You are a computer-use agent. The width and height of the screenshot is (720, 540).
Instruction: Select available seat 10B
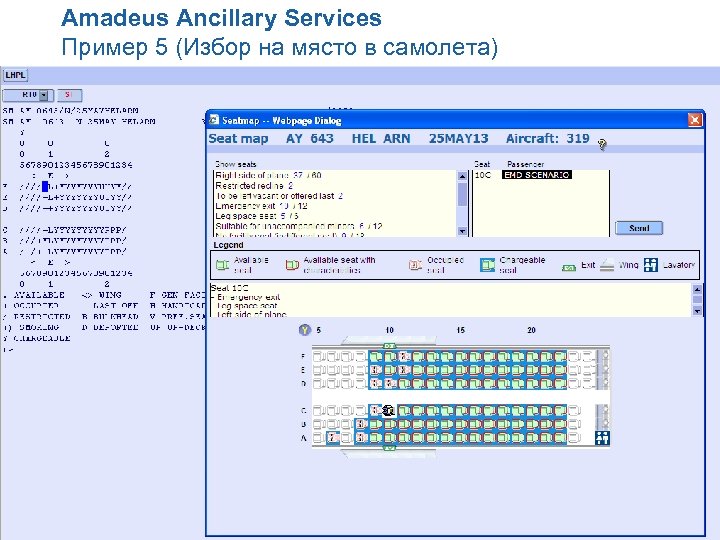(390, 424)
